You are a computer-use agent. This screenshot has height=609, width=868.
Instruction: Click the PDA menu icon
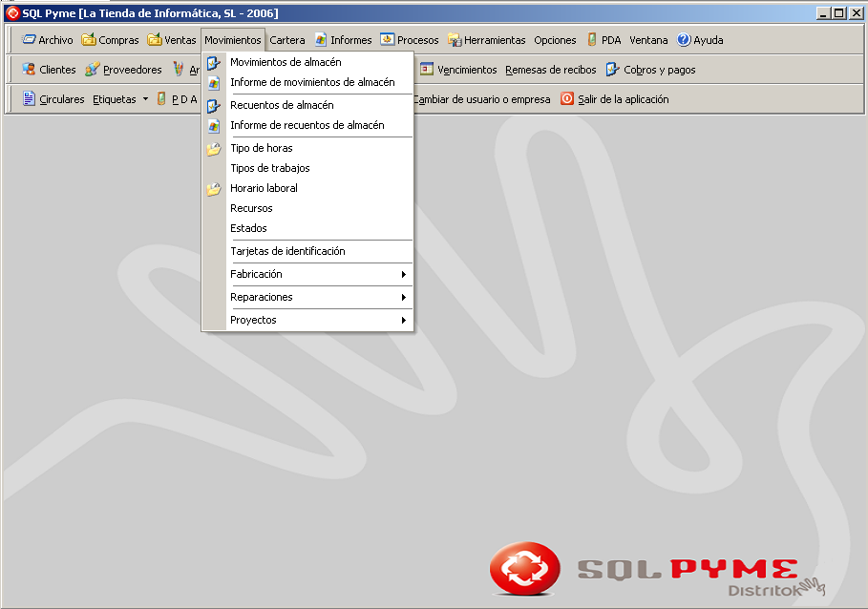coord(593,40)
